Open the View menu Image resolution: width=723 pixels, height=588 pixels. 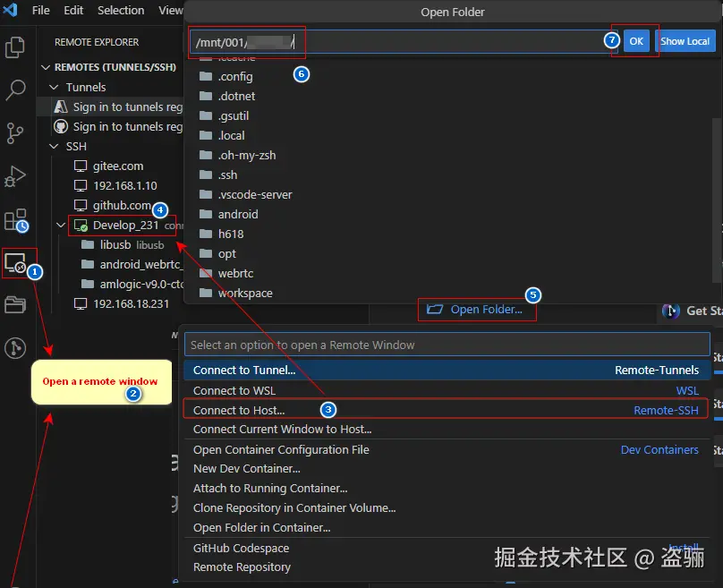click(x=171, y=10)
